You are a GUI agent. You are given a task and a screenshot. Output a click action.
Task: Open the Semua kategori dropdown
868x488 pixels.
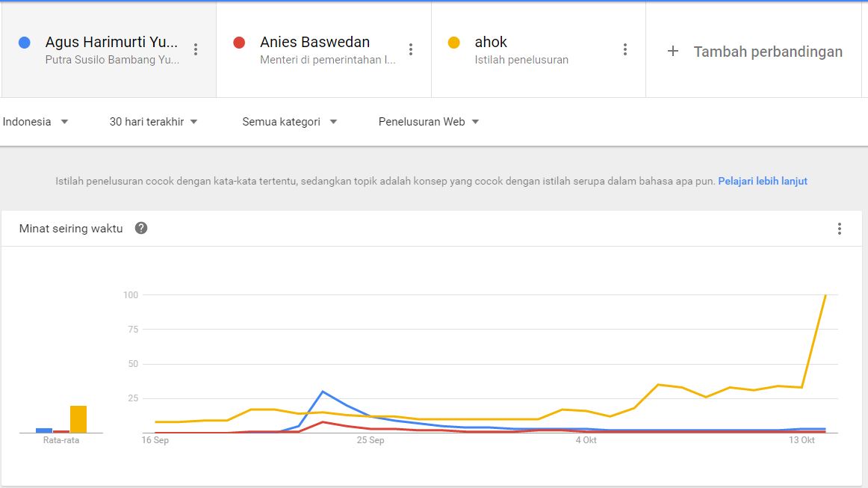pyautogui.click(x=289, y=122)
